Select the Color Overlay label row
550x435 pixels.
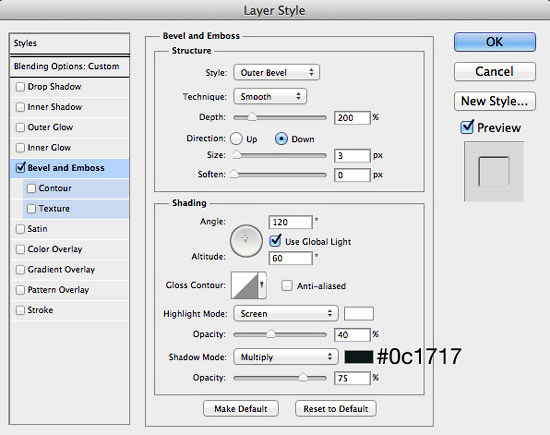69,249
